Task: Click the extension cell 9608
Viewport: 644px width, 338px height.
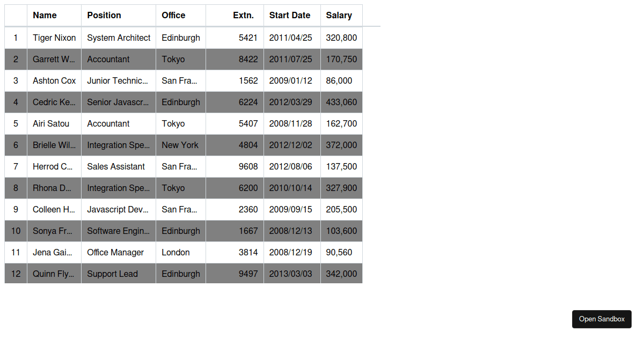Action: 235,166
